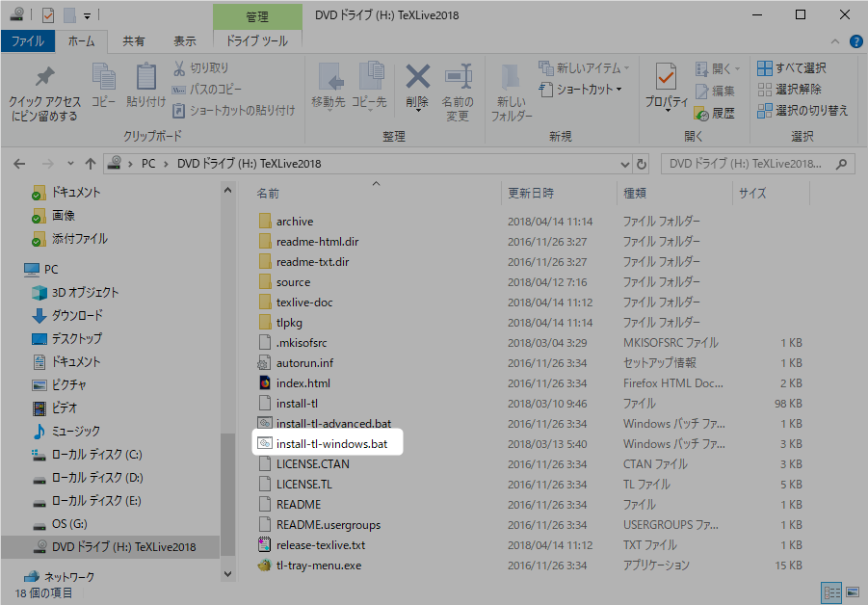Click Rename (名前の変更) icon
The height and width of the screenshot is (605, 868).
click(x=458, y=92)
